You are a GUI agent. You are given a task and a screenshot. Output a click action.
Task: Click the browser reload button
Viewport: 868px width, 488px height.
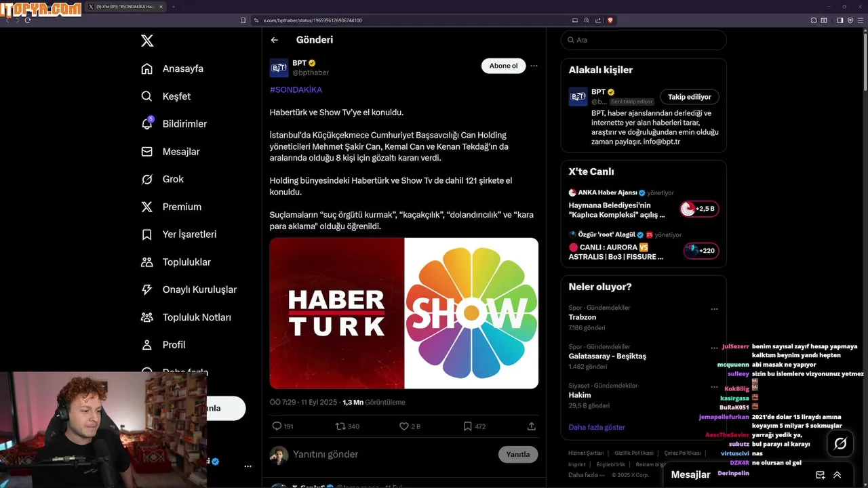point(28,20)
